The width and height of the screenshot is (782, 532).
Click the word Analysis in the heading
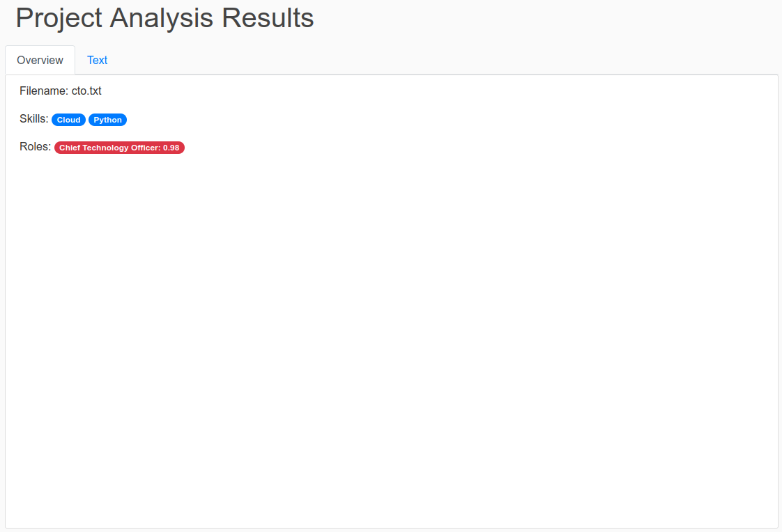tap(162, 18)
